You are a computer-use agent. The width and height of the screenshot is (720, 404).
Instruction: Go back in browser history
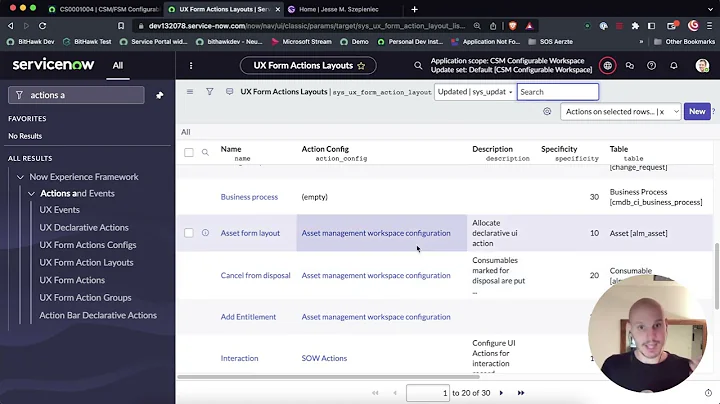11,26
